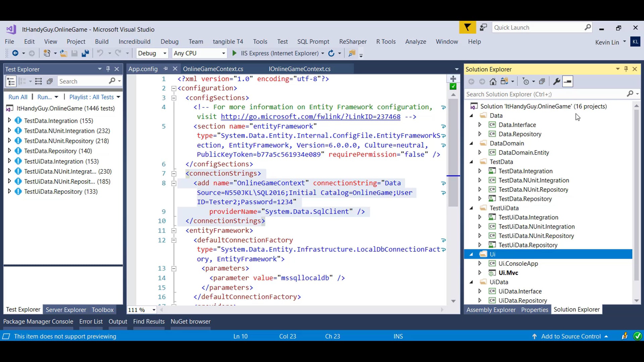This screenshot has width=644, height=362.
Task: Click the feedback funnel icon in title bar
Action: 467,27
